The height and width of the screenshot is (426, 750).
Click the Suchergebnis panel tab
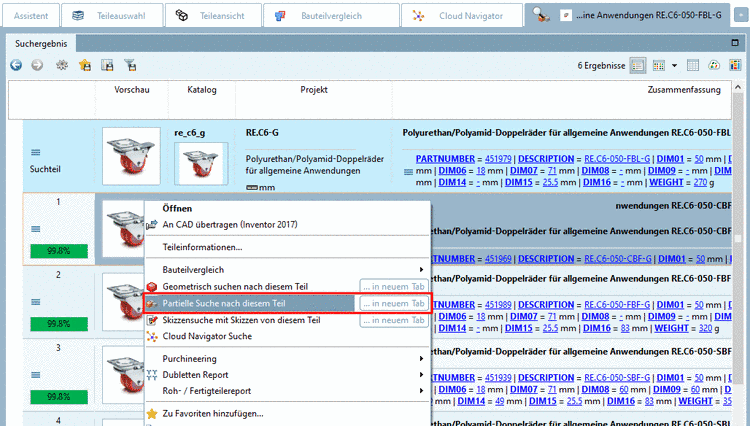41,44
